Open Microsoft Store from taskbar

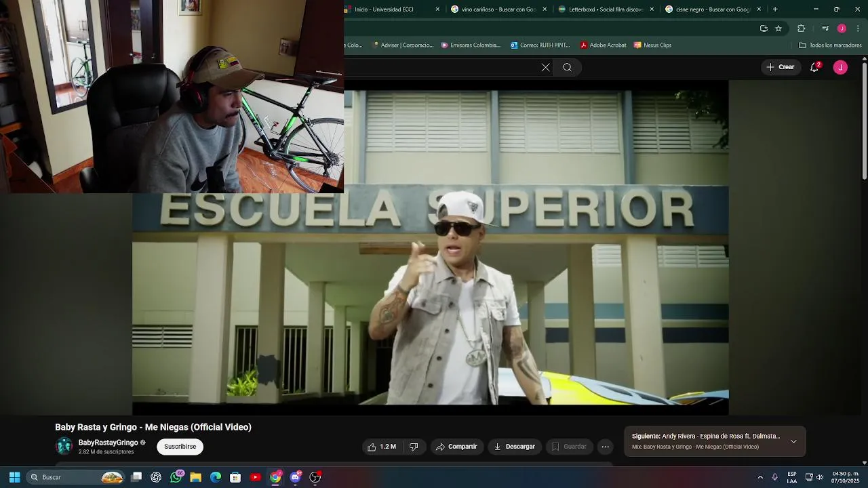coord(235,477)
